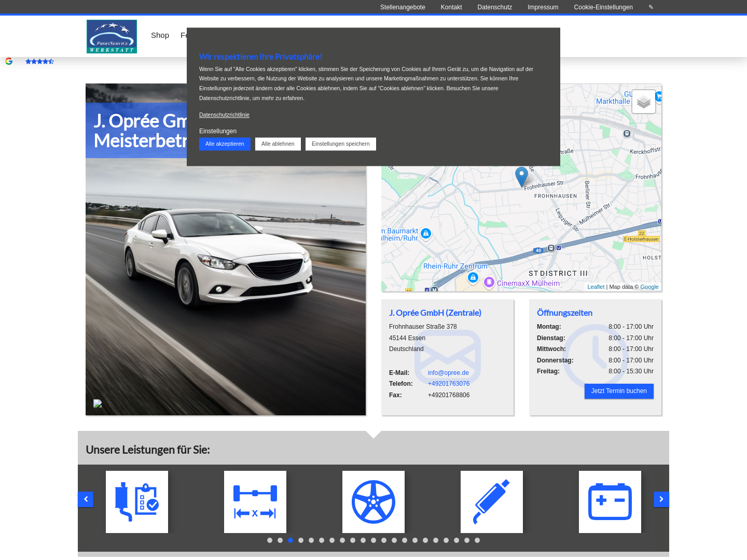
Task: Open the star rating reviews widget
Action: pos(39,61)
